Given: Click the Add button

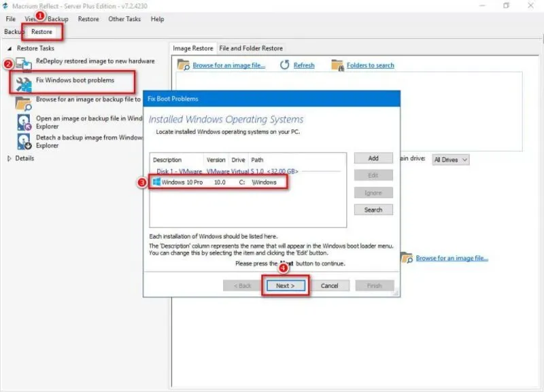Looking at the screenshot, I should [x=373, y=158].
